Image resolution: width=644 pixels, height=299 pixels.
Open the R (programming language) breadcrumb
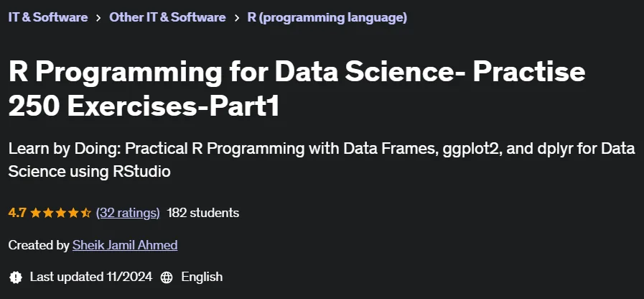(327, 17)
